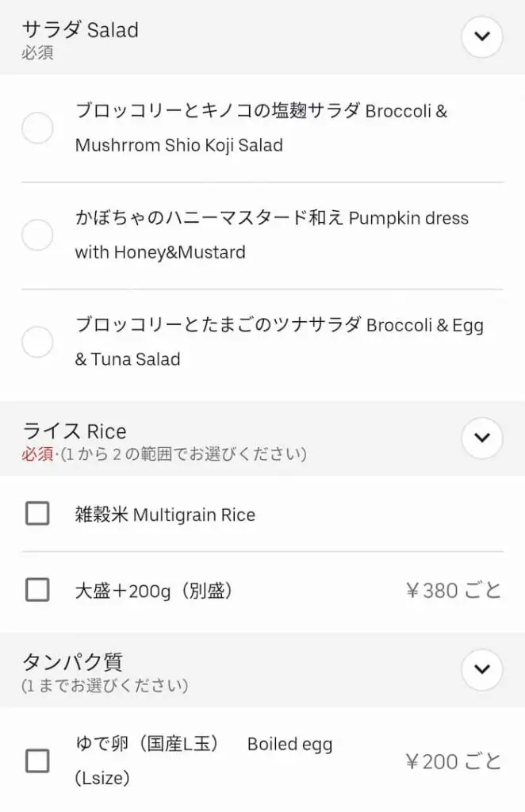
Task: Tap the ￥200 ごと price
Action: click(454, 762)
